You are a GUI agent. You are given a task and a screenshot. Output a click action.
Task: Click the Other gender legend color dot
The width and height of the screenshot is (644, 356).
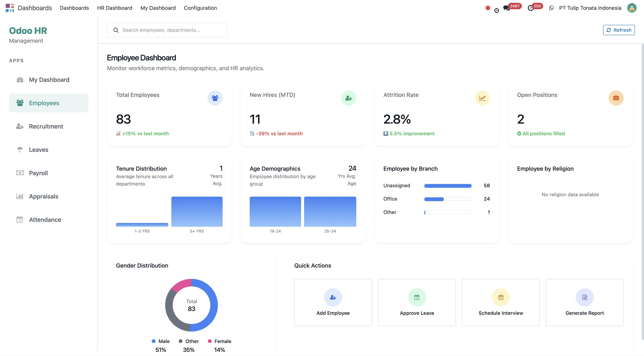coord(180,341)
